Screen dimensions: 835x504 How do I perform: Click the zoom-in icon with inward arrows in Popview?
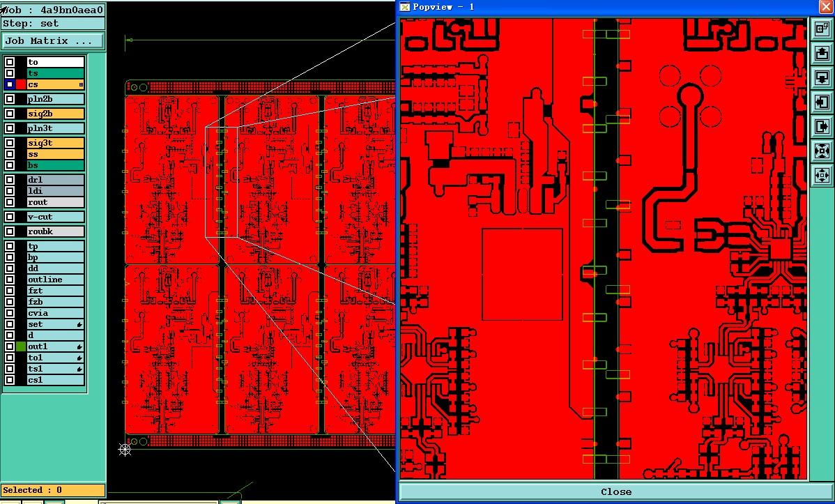pos(822,151)
